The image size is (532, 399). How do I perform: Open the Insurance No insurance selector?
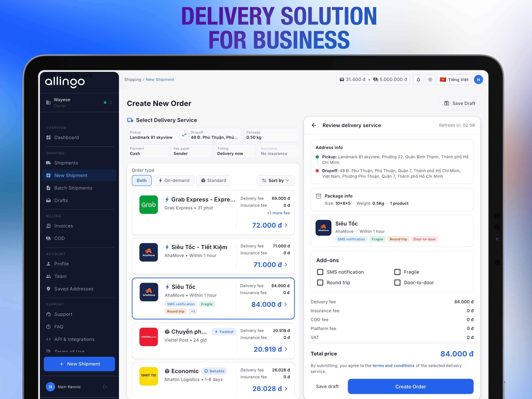tap(279, 151)
